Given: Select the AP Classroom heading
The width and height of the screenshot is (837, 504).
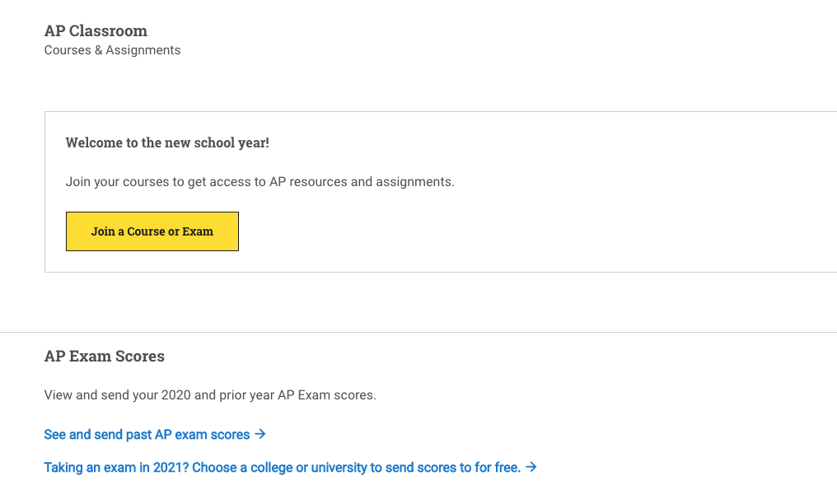Looking at the screenshot, I should 96,31.
